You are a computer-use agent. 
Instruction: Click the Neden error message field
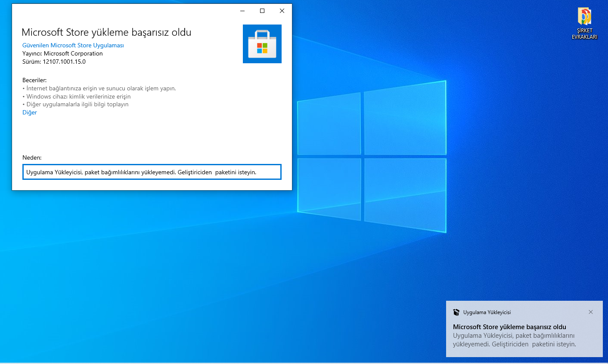(152, 172)
